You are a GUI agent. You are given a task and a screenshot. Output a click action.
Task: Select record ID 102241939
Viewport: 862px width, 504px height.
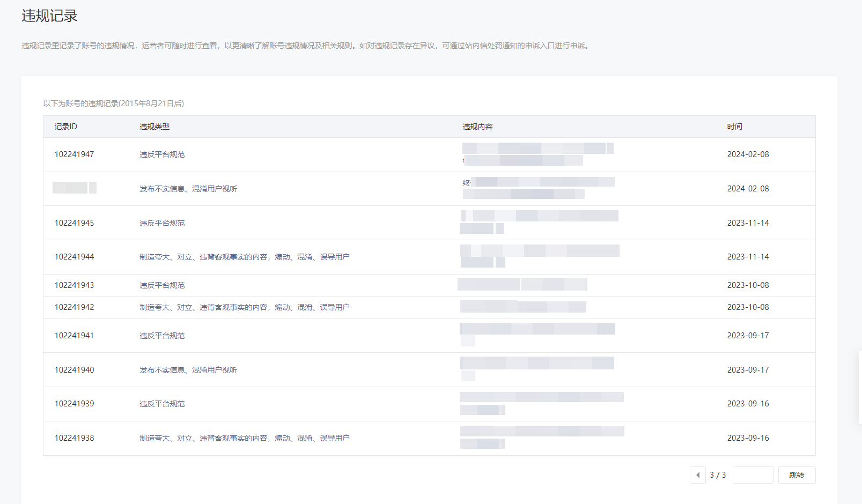click(74, 404)
